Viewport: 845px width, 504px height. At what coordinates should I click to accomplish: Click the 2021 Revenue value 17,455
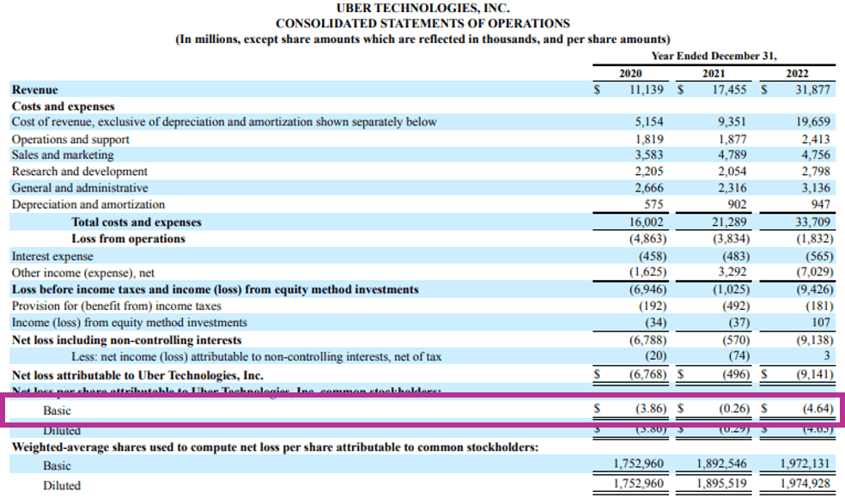(x=729, y=89)
